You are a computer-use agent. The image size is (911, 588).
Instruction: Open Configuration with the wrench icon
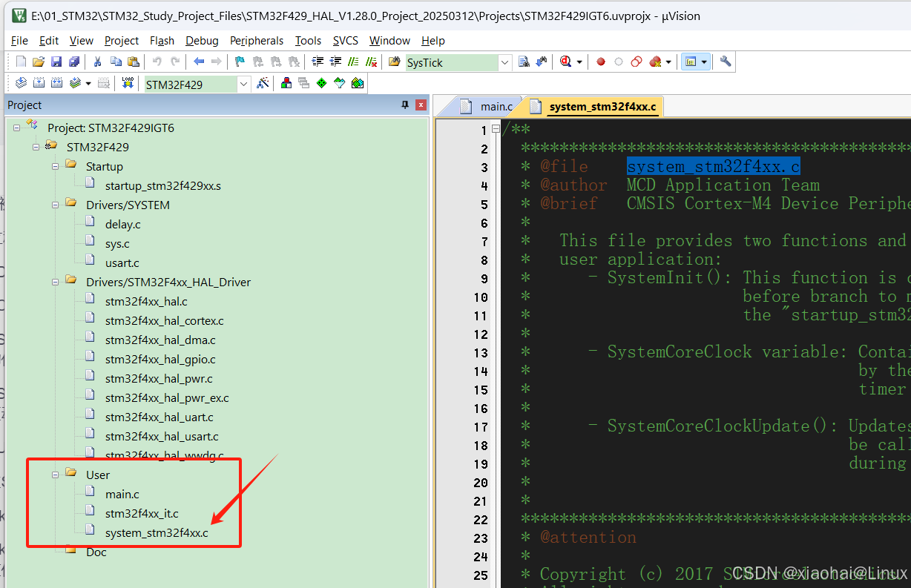click(x=726, y=62)
